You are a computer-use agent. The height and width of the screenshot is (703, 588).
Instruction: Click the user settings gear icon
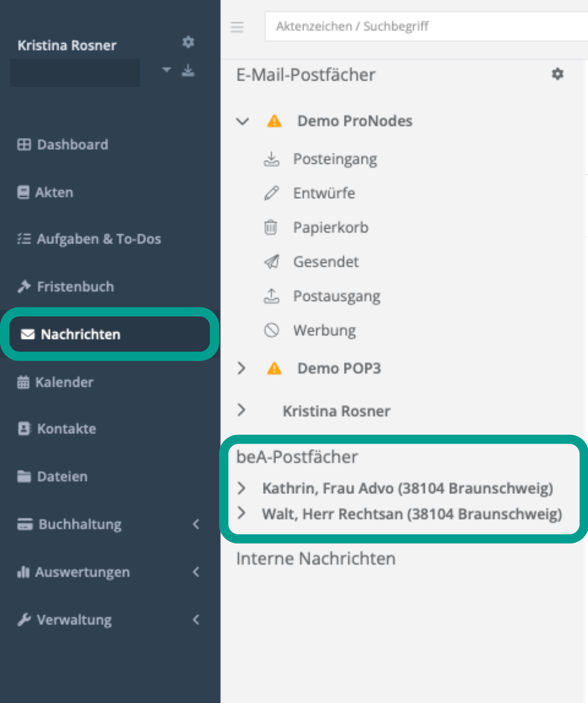click(188, 42)
